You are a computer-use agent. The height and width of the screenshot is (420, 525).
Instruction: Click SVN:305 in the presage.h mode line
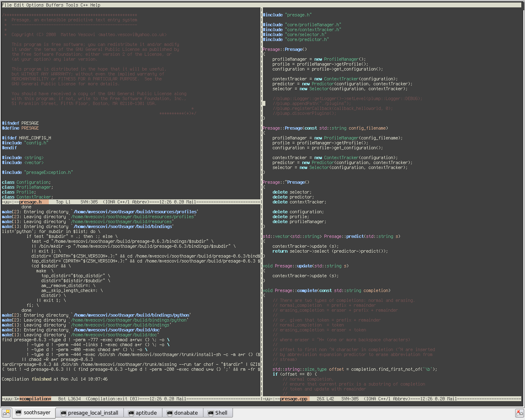click(89, 202)
